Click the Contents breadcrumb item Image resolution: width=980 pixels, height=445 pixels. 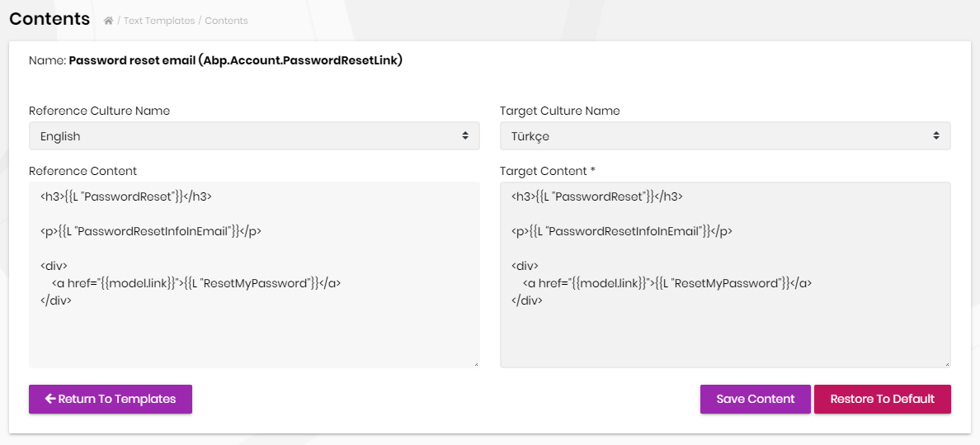click(226, 21)
